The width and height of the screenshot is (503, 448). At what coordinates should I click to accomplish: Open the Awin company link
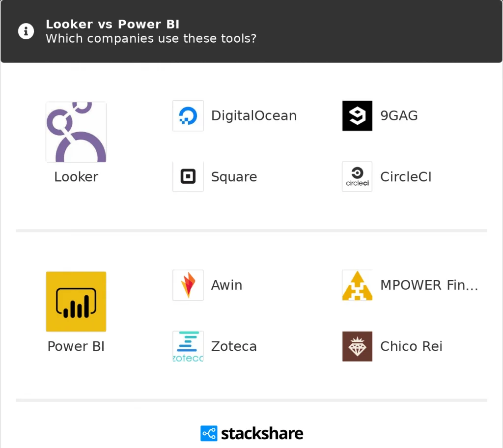226,285
